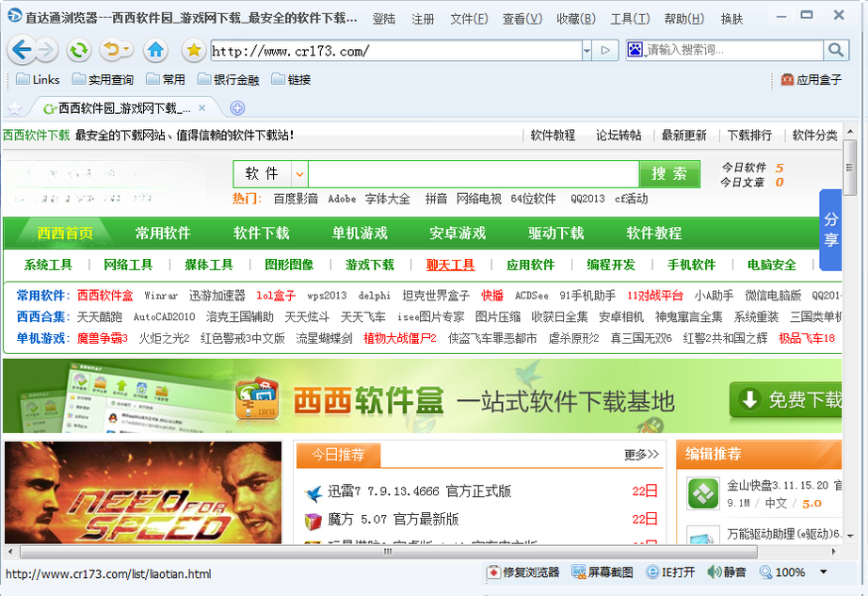
Task: Open the 链接 bookmark folder
Action: click(291, 80)
